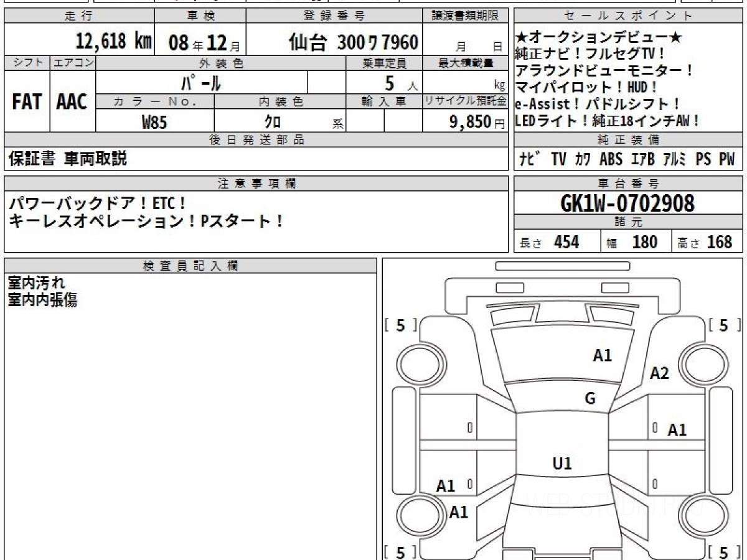747x560 pixels.
Task: Select the AAC air conditioner cell
Action: (72, 102)
